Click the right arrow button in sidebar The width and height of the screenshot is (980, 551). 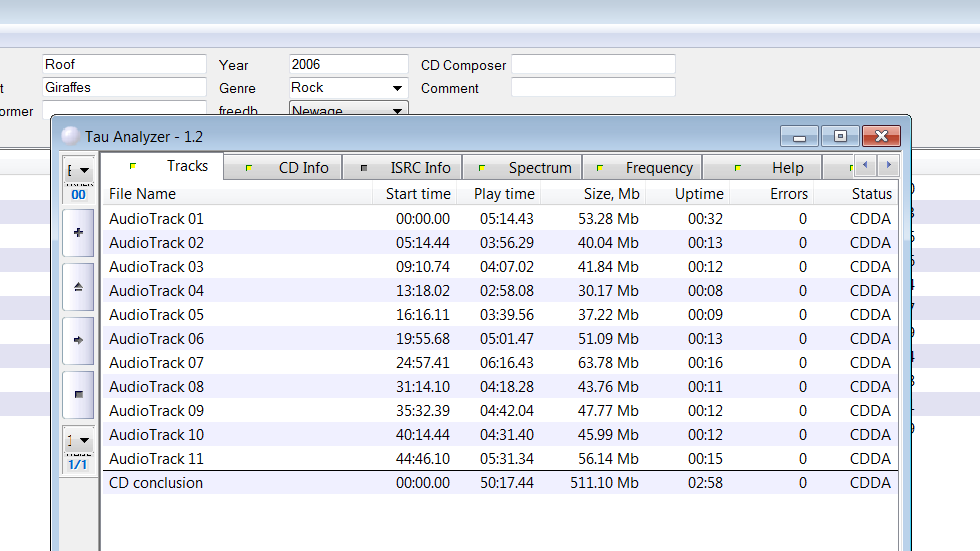(x=78, y=340)
